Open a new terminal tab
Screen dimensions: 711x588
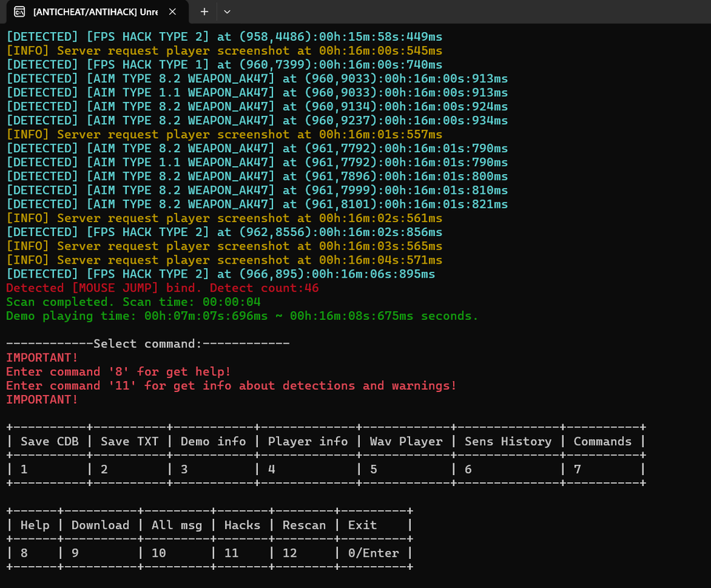click(x=204, y=12)
